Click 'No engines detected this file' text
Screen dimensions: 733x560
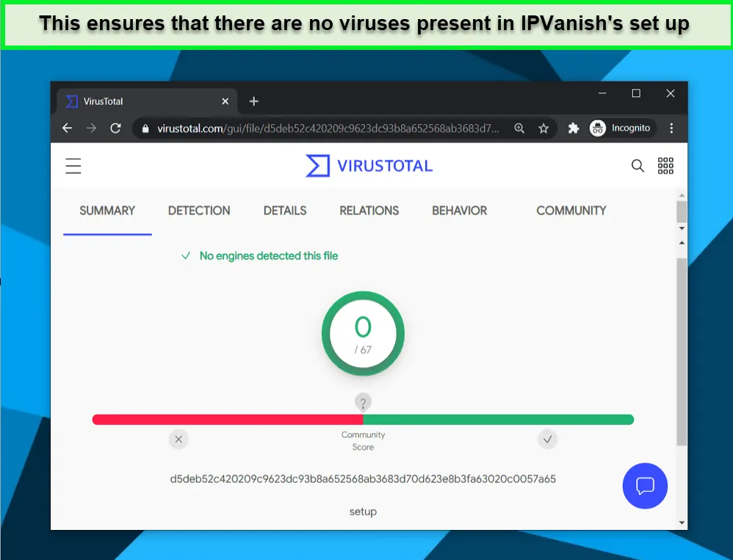(x=269, y=256)
